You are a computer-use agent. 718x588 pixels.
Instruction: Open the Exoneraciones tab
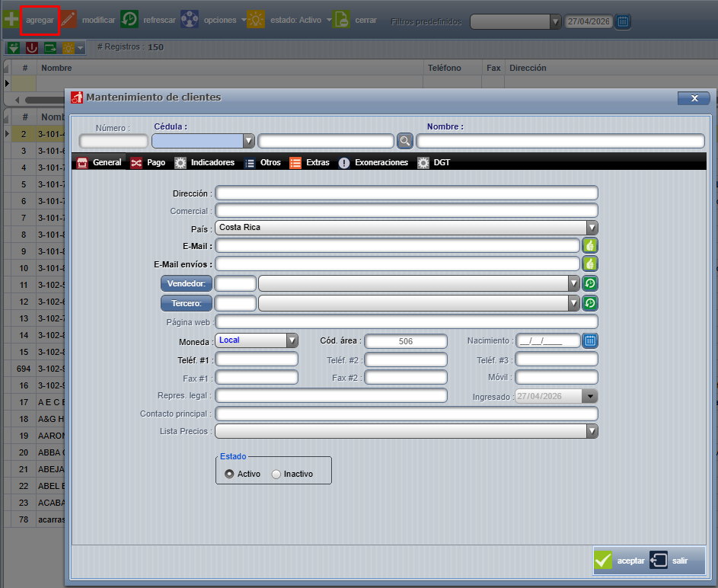pos(373,162)
